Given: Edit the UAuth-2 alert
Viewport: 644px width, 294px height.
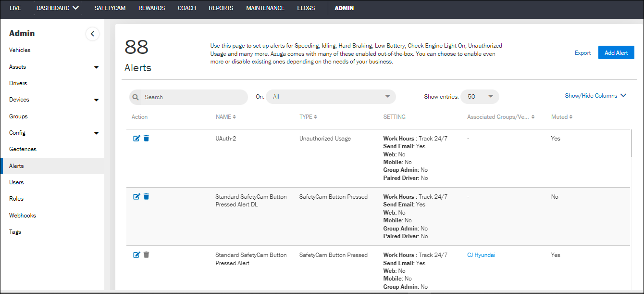Looking at the screenshot, I should pos(136,139).
